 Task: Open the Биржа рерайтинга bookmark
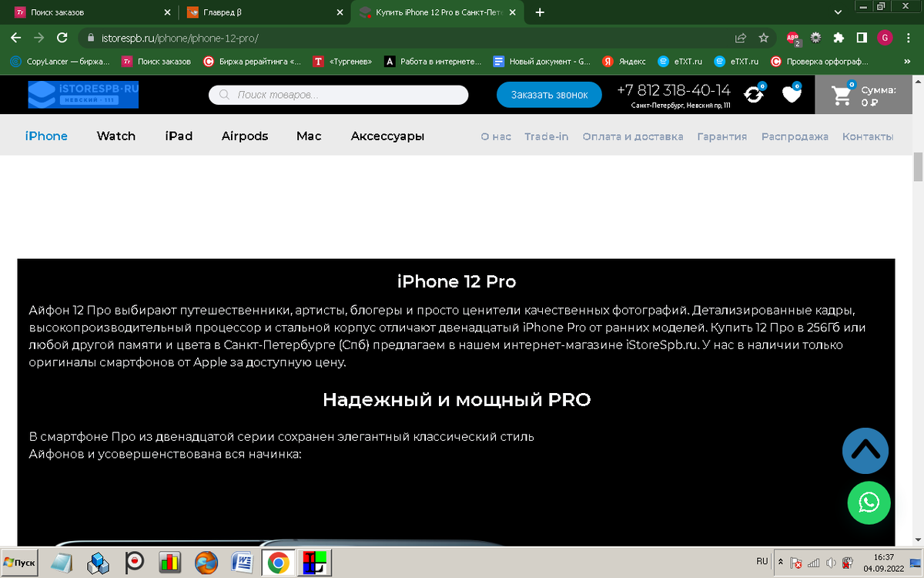point(253,61)
